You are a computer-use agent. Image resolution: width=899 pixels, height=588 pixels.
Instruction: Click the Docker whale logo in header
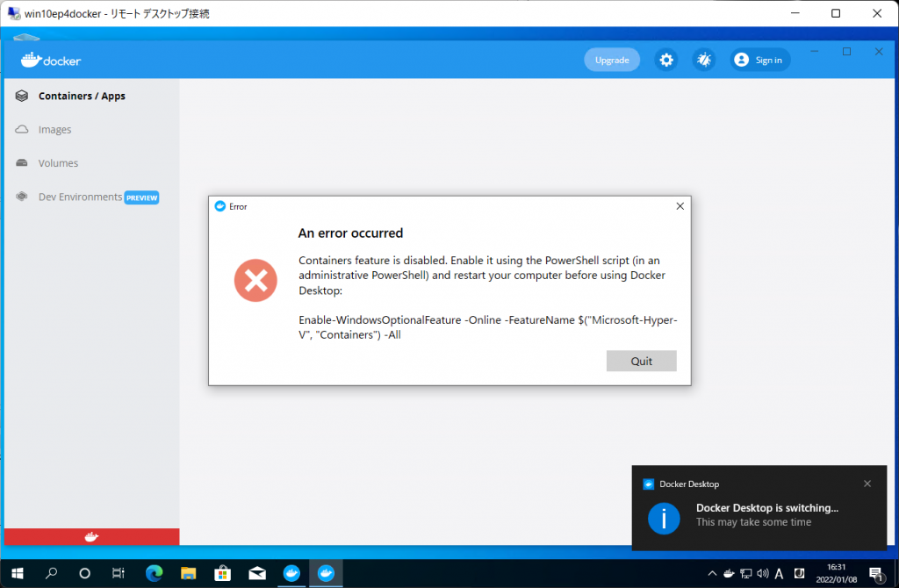click(51, 61)
